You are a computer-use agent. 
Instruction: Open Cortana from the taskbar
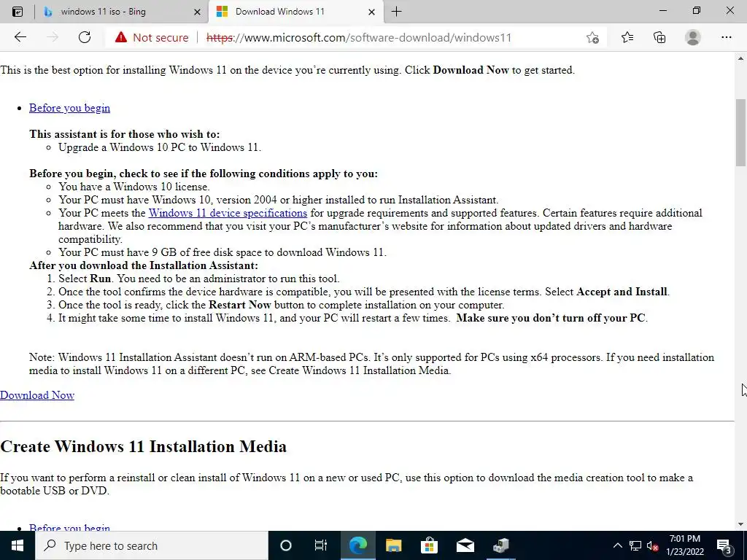285,545
